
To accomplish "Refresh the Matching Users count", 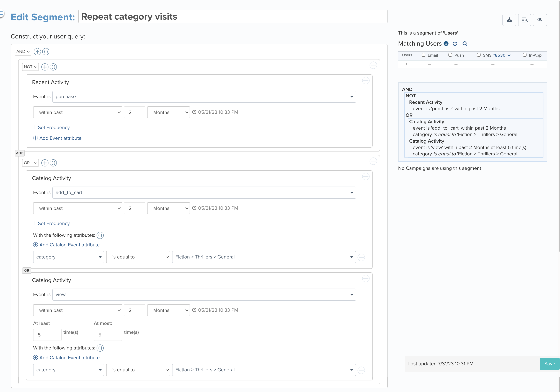I will (455, 44).
